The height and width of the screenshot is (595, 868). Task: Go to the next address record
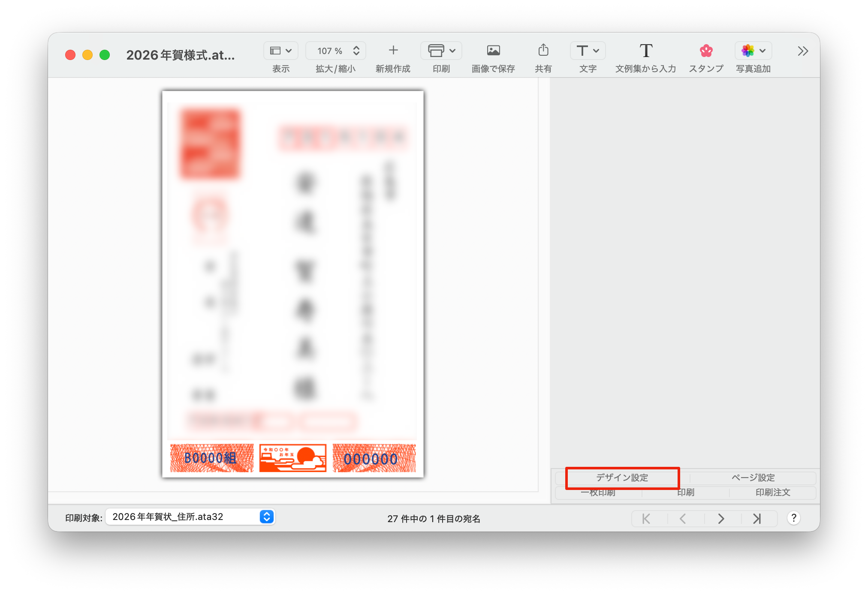tap(721, 519)
